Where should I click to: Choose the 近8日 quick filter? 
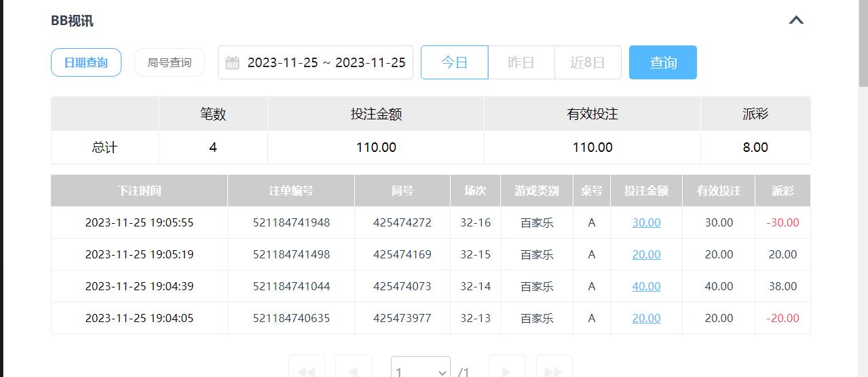pos(588,62)
